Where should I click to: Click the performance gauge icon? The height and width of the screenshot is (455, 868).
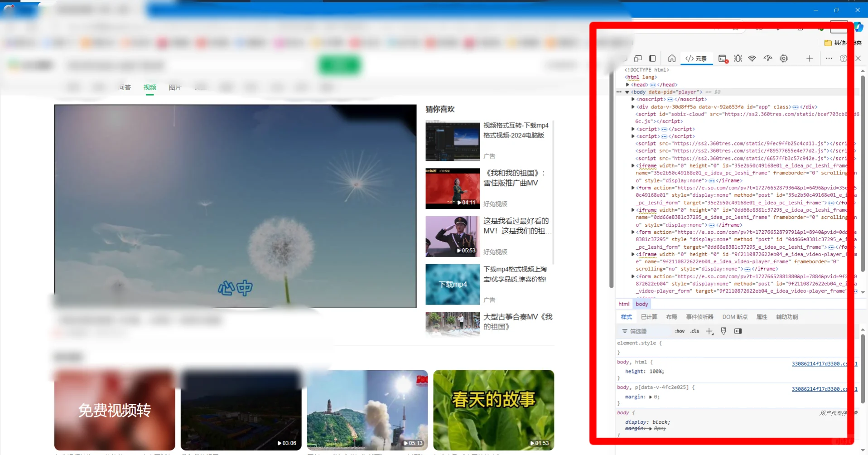(767, 58)
